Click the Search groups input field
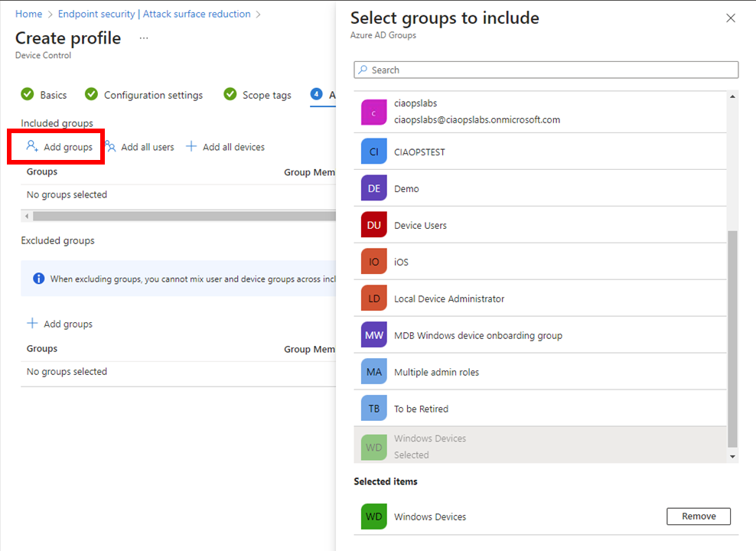Viewport: 756px width, 551px height. pos(546,70)
